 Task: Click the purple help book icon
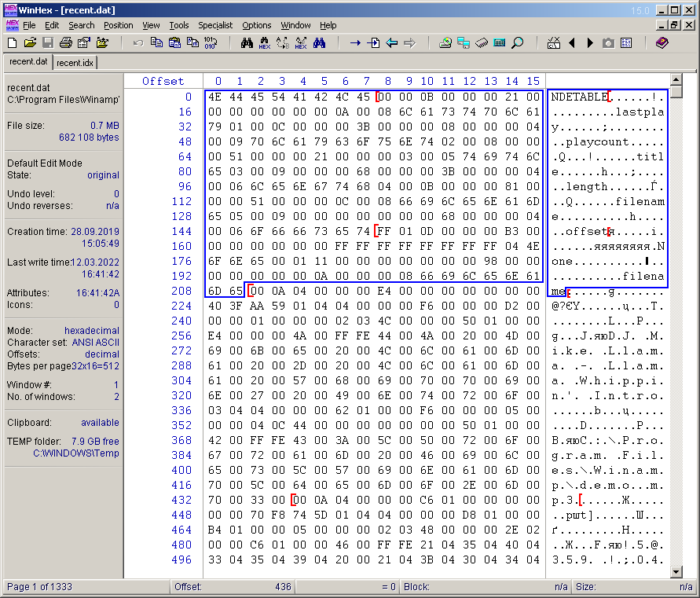pos(662,43)
